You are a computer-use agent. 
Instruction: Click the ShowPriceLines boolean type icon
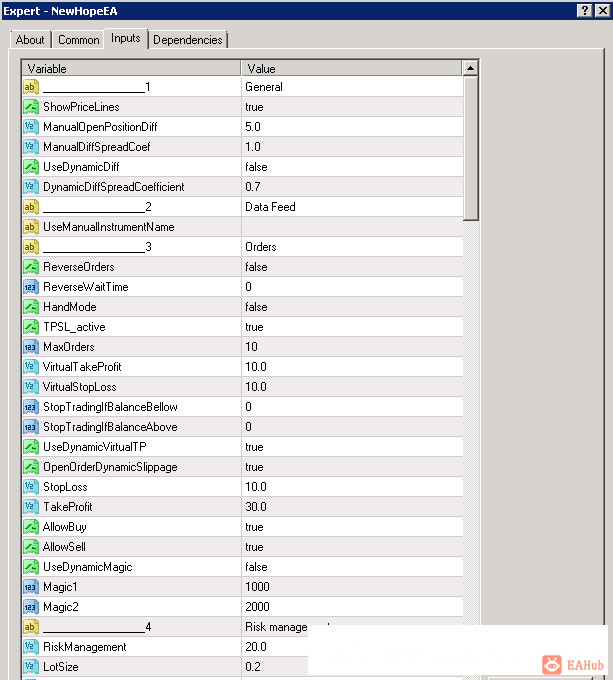click(x=31, y=107)
